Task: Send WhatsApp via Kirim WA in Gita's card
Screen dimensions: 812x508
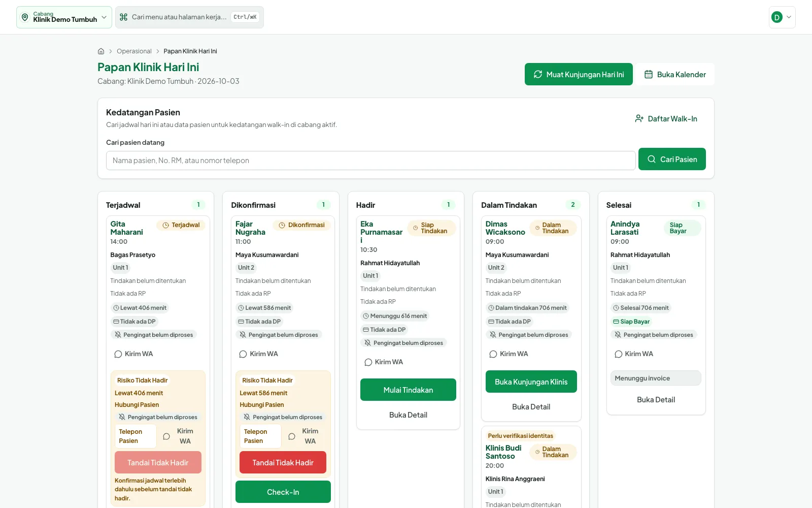Action: (x=133, y=354)
